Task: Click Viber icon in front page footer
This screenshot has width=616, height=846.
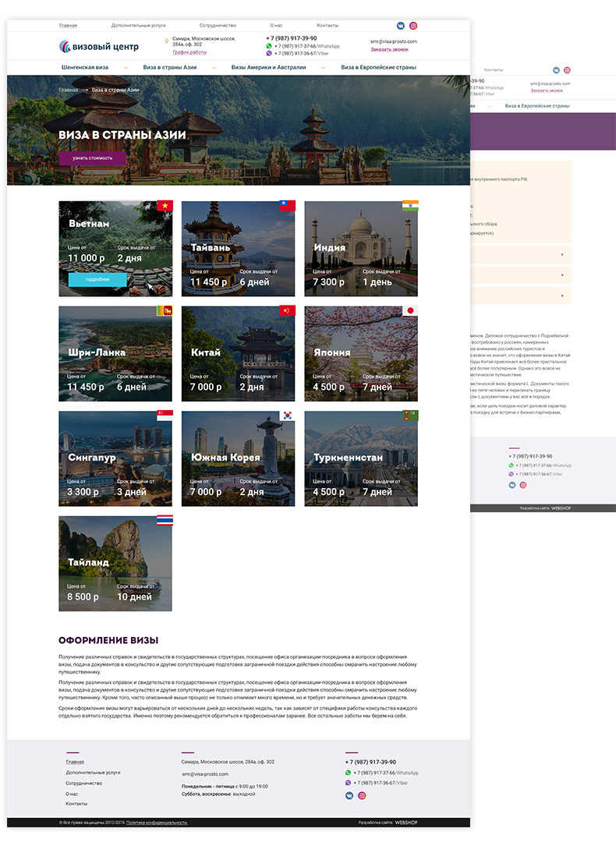Action: [x=348, y=782]
